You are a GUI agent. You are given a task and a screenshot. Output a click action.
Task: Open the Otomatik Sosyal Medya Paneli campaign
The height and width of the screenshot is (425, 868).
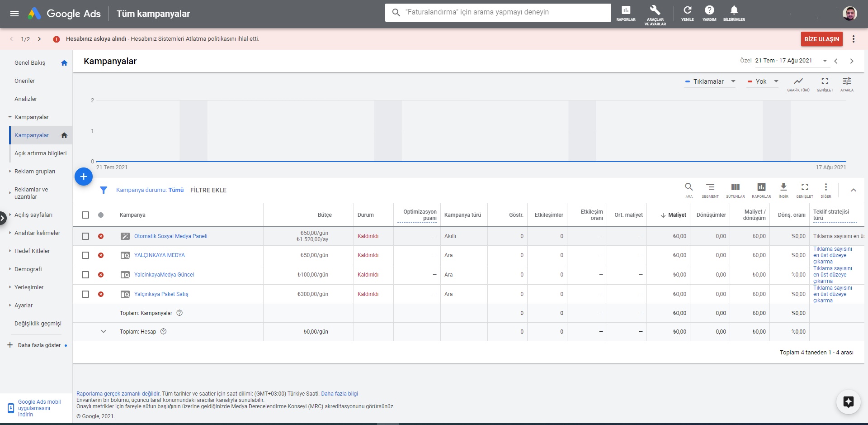[171, 236]
